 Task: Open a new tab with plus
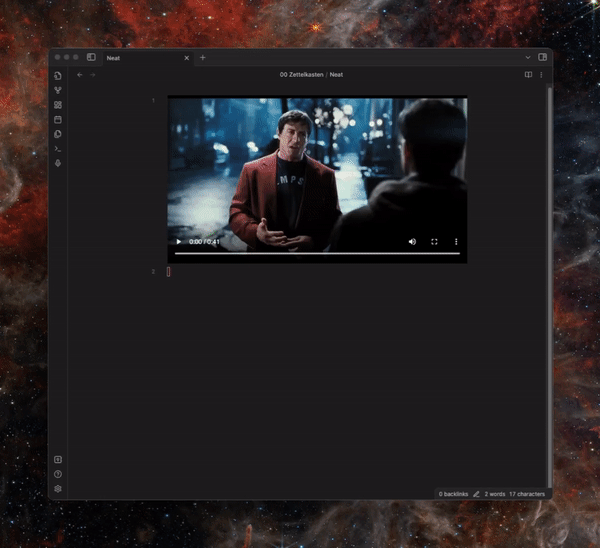click(x=203, y=57)
